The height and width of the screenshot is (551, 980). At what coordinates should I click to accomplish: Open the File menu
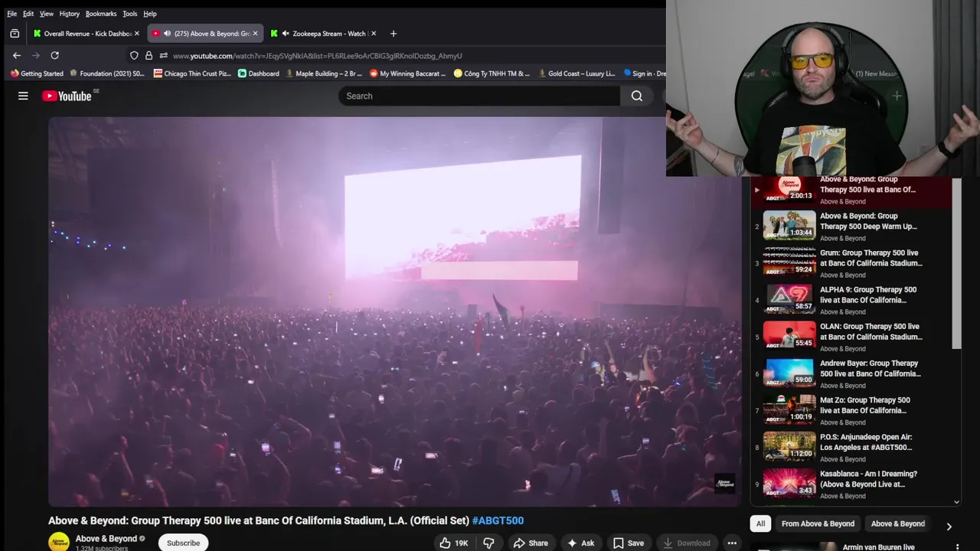11,14
